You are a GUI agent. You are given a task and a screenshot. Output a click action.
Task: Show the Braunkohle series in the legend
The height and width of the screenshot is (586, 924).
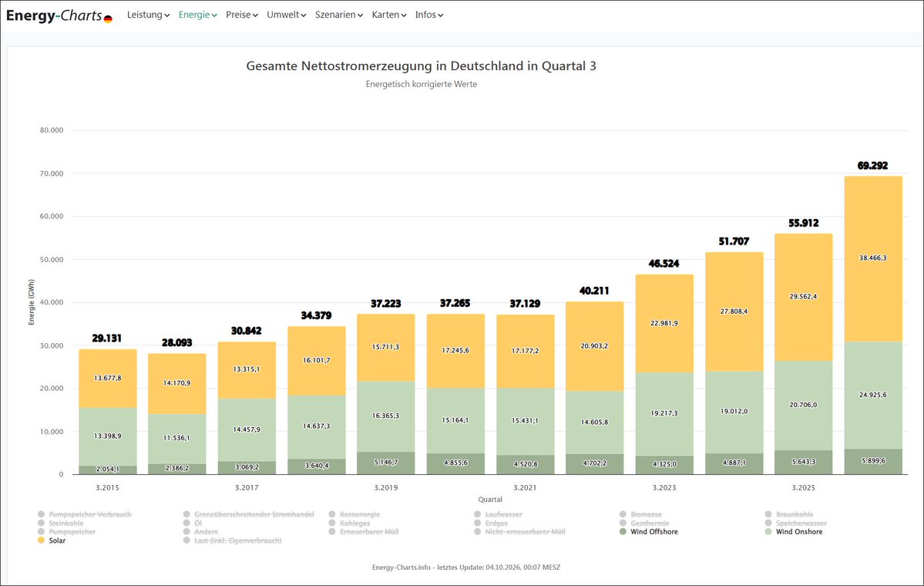click(789, 514)
